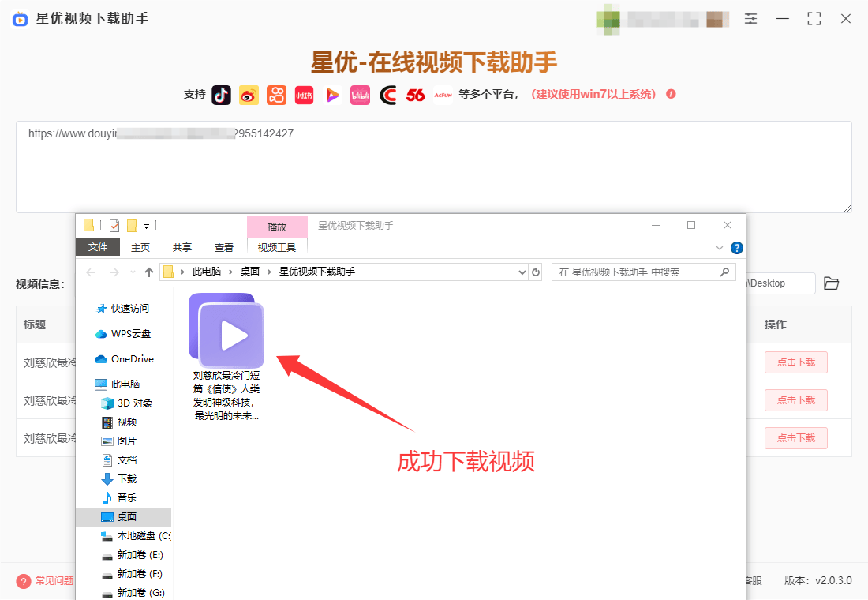Click the blue help icon in Explorer ribbon
The height and width of the screenshot is (600, 868).
coord(737,247)
